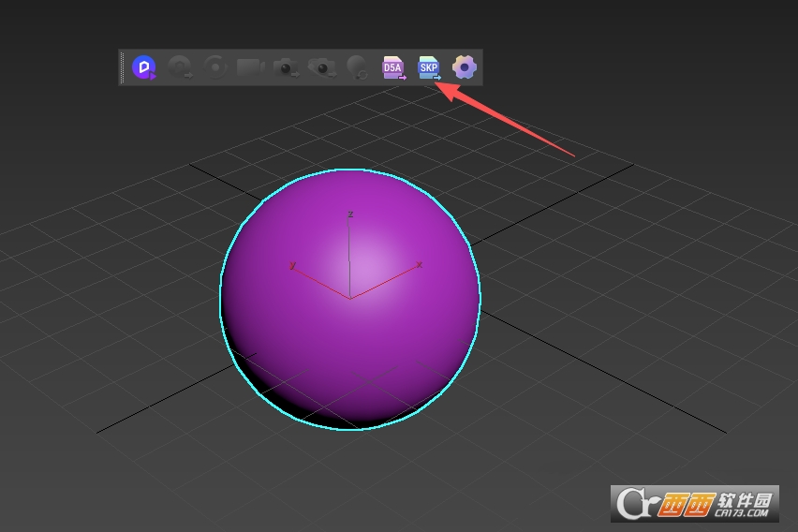This screenshot has height=532, width=798.
Task: Export scene as SKP file
Action: coord(429,67)
